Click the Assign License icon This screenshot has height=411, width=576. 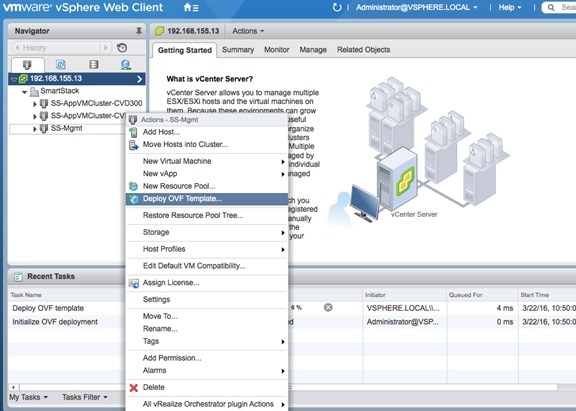(133, 283)
